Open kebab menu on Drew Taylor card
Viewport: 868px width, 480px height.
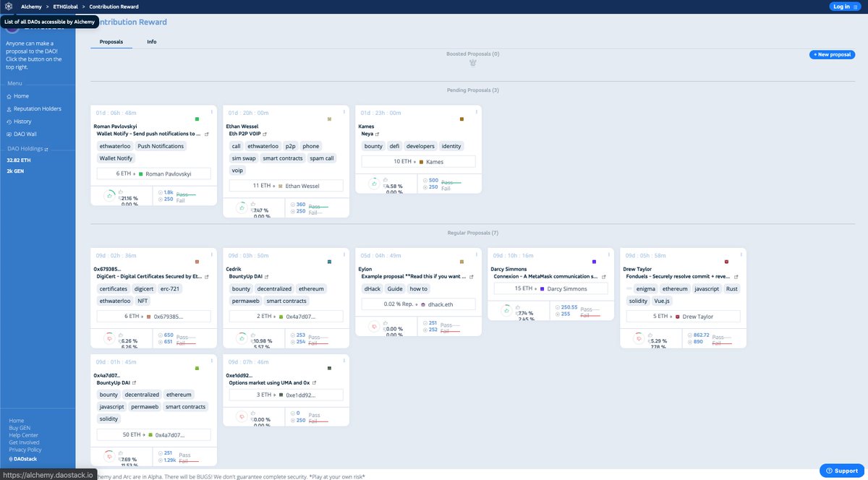coord(741,254)
